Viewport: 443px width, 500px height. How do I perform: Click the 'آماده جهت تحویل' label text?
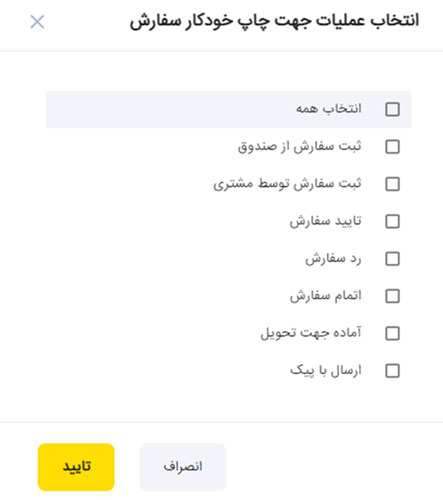coord(311,333)
